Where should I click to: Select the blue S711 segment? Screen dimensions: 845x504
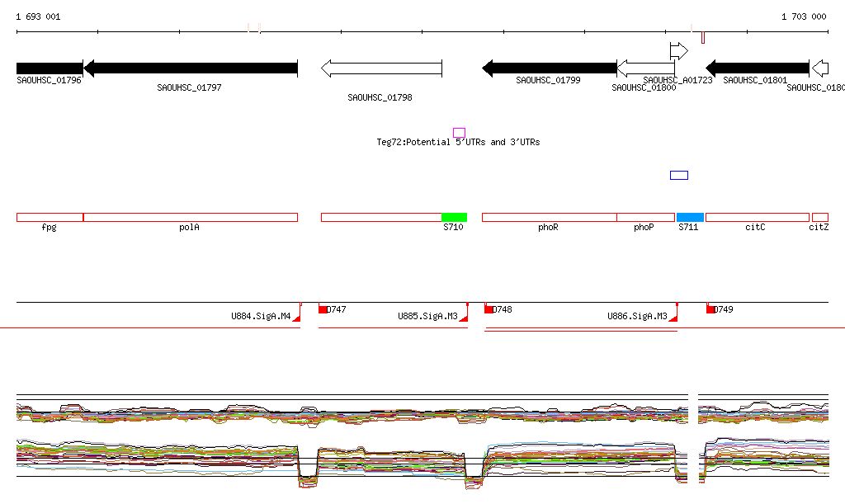[x=691, y=218]
